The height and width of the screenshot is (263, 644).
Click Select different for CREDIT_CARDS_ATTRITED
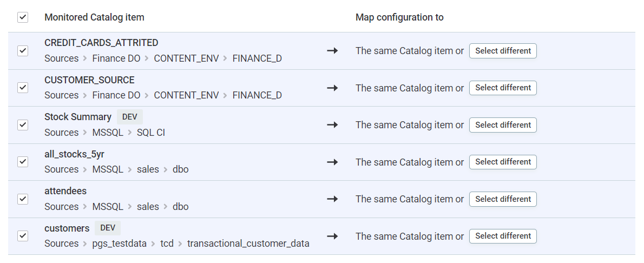(502, 51)
